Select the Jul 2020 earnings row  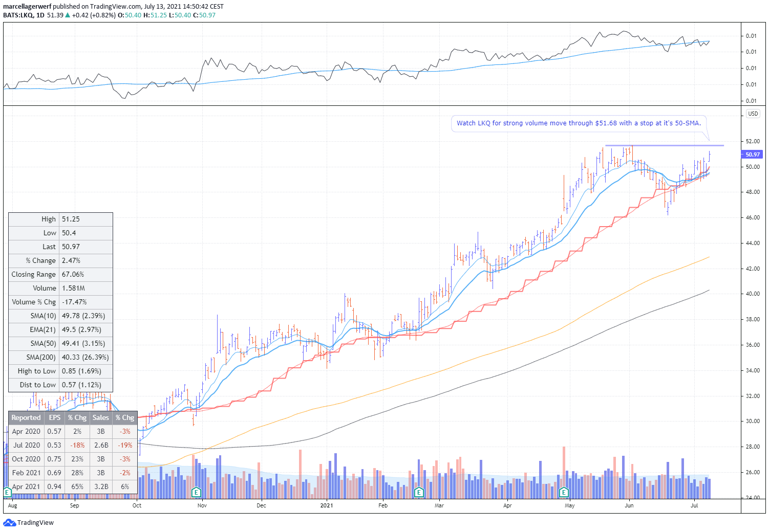73,445
